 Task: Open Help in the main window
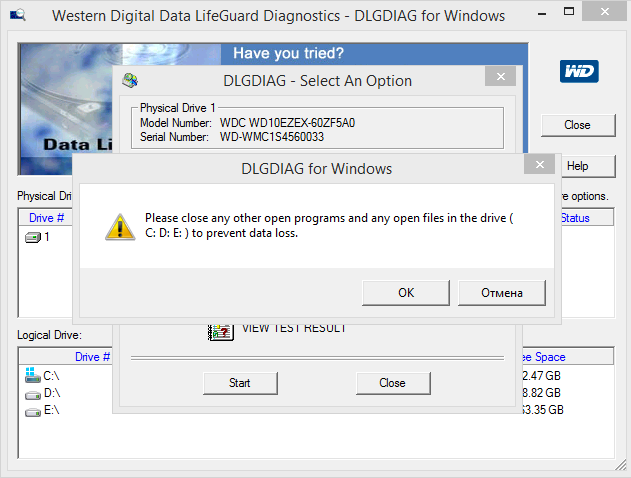click(588, 166)
